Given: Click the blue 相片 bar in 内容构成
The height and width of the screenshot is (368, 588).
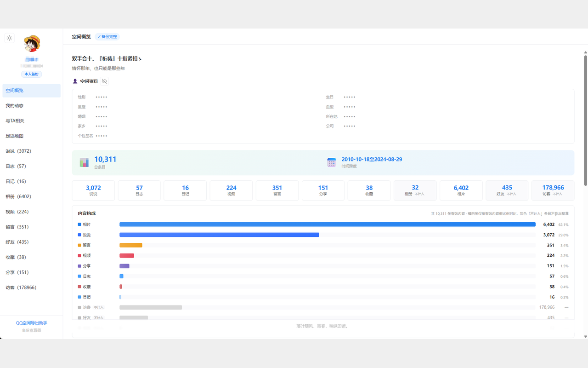Looking at the screenshot, I should (x=328, y=224).
